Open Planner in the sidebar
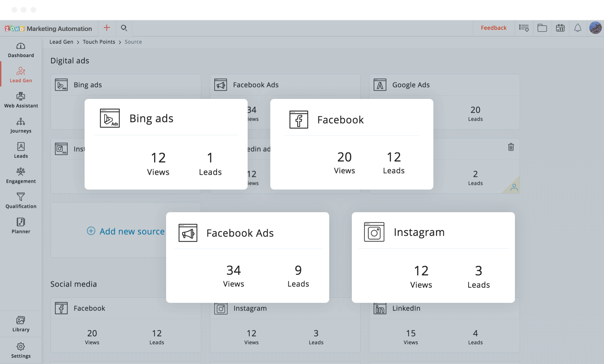Image resolution: width=604 pixels, height=364 pixels. [21, 226]
